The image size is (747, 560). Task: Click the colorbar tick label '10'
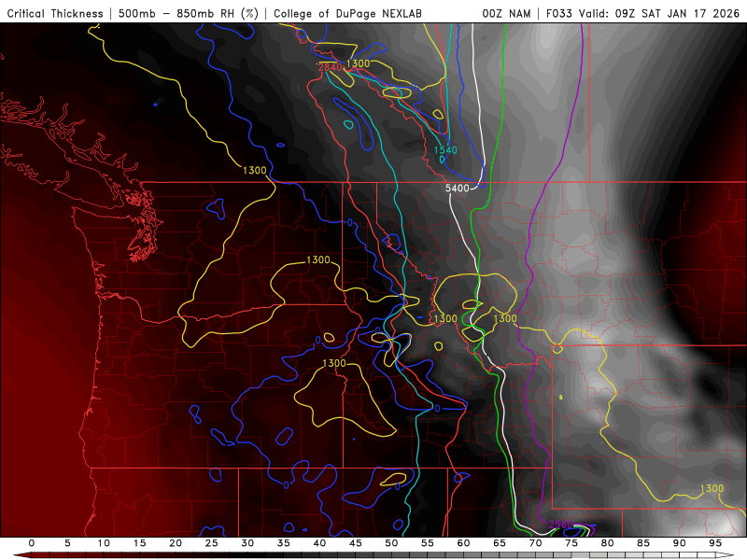pos(104,543)
